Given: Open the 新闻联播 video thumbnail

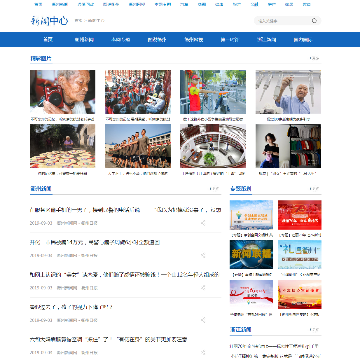Looking at the screenshot, I should pos(251,255).
